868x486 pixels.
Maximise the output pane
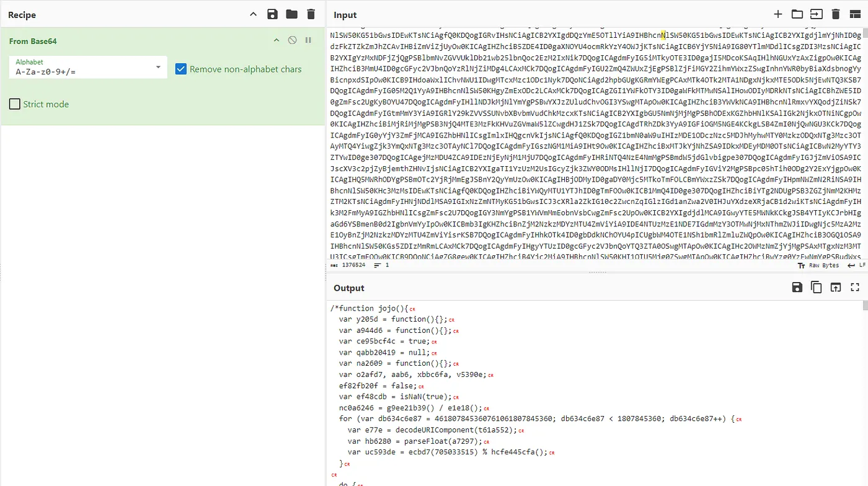[855, 287]
